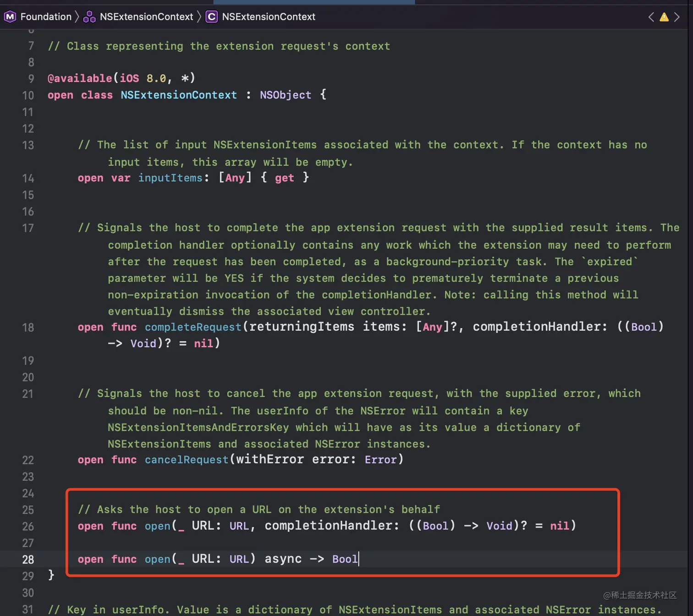This screenshot has width=693, height=616.
Task: Click the completeRequest function name
Action: pos(193,327)
